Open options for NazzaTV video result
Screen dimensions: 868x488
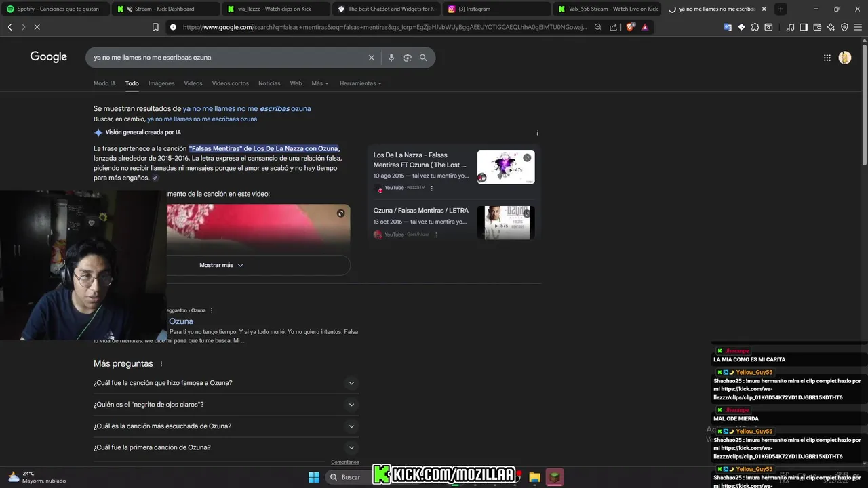(x=431, y=188)
